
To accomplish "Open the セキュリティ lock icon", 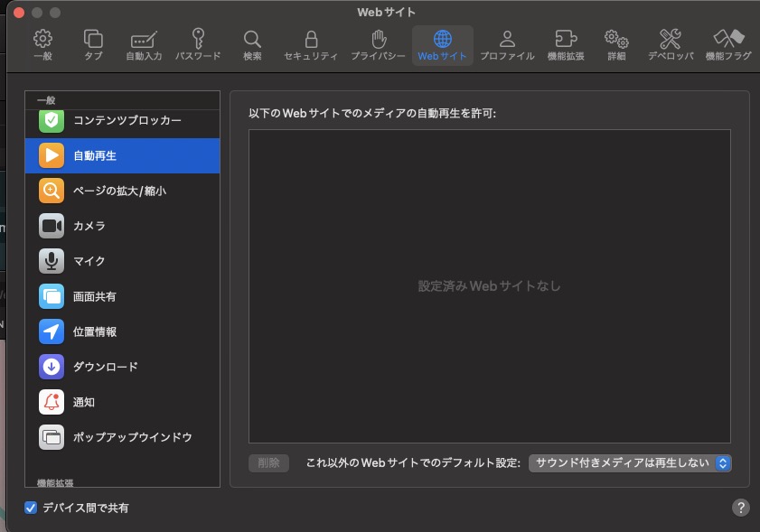I will pyautogui.click(x=311, y=39).
